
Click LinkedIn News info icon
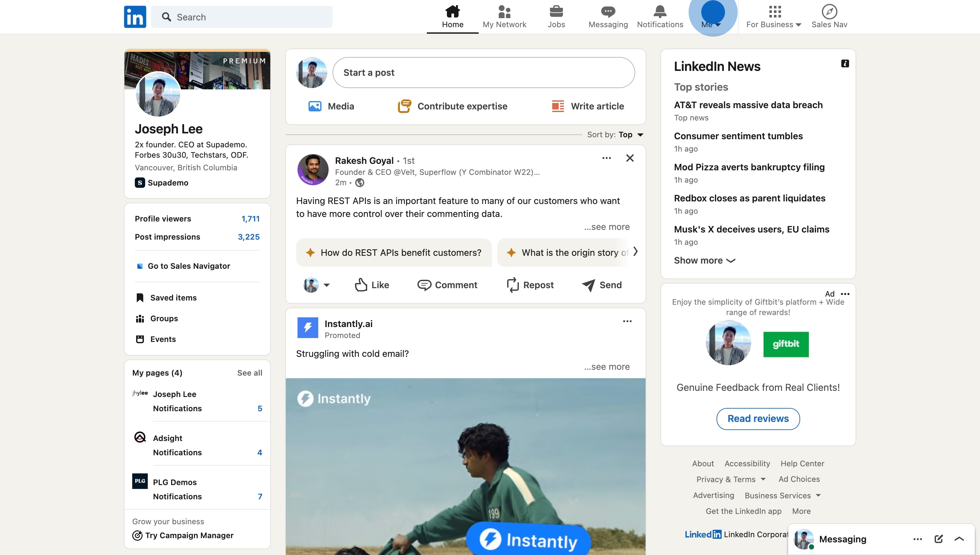click(x=845, y=64)
